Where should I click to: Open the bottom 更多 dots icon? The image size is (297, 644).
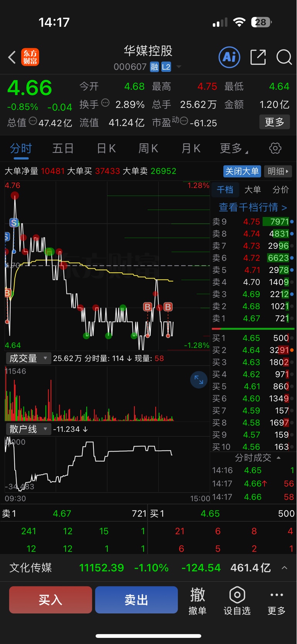(x=277, y=595)
